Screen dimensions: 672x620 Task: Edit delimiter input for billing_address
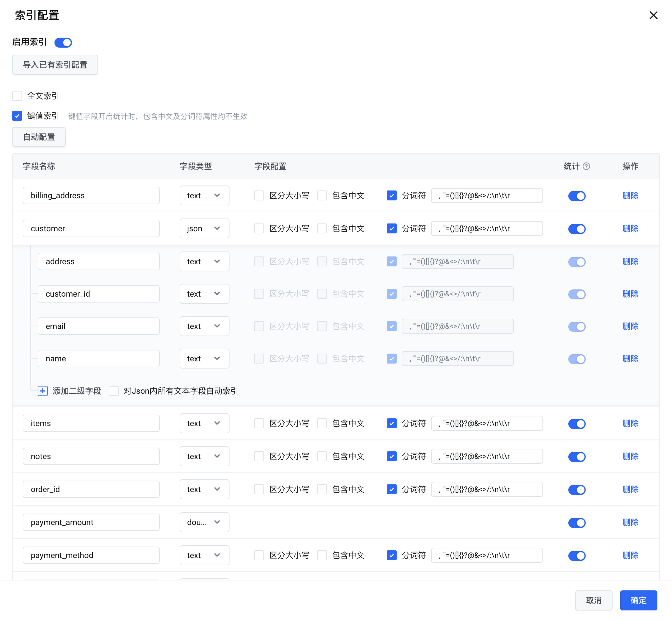tap(487, 196)
